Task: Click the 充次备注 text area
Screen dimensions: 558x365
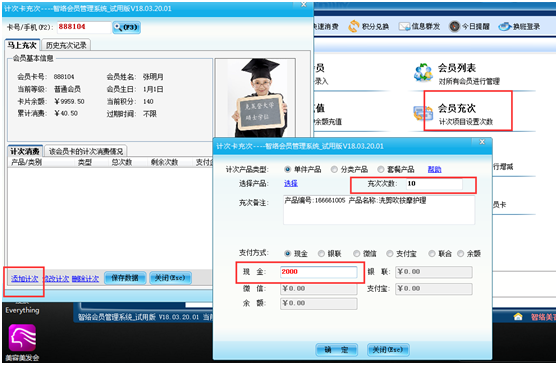Action: tap(379, 210)
